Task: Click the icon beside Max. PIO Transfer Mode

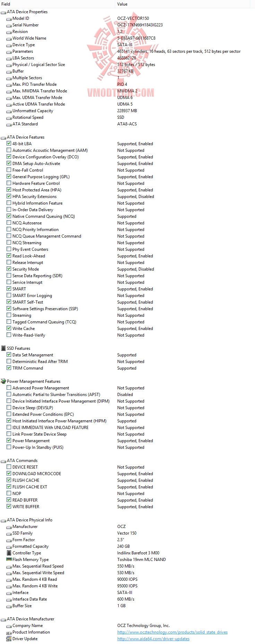Action: [x=9, y=85]
